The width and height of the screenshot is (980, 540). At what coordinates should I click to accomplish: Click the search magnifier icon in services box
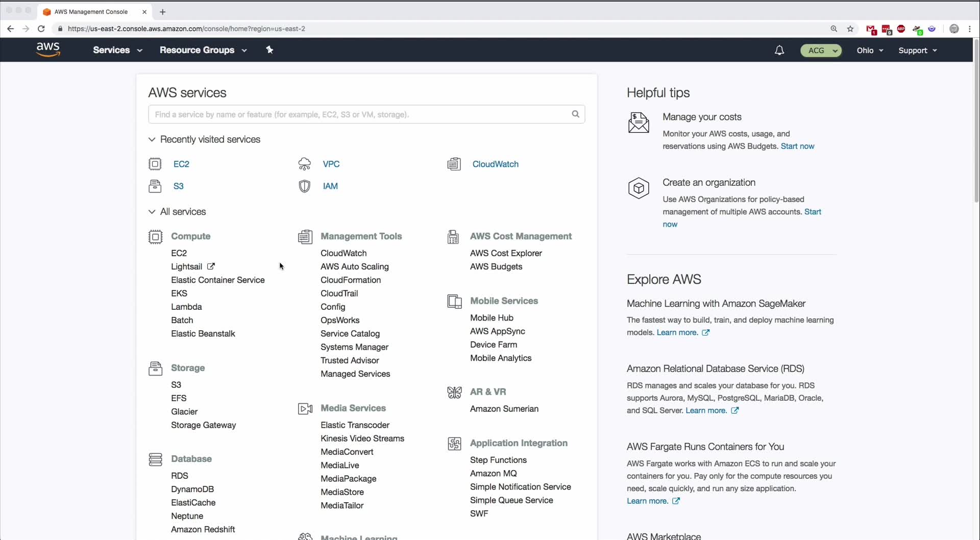[575, 114]
